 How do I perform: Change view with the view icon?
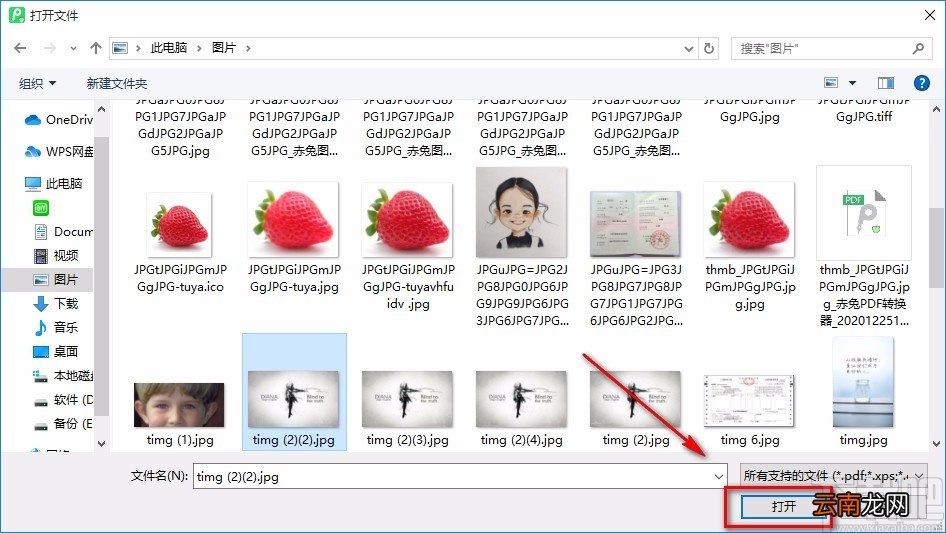coord(831,83)
